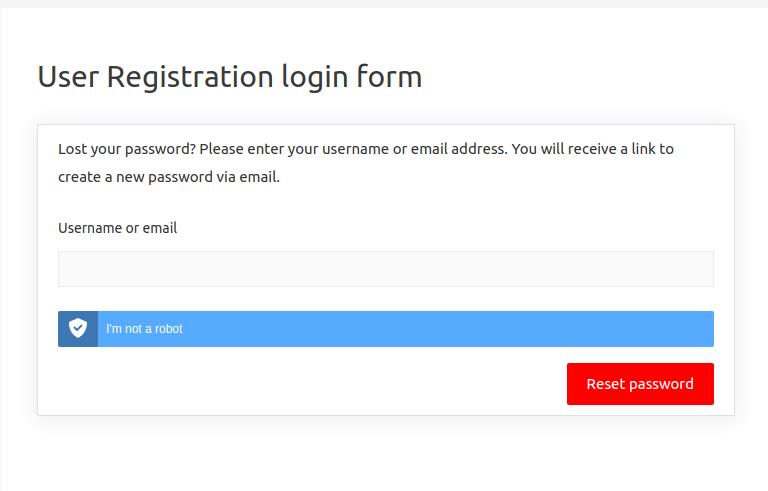This screenshot has height=491, width=768.
Task: Click the word "Reset" on the red button
Action: click(605, 384)
